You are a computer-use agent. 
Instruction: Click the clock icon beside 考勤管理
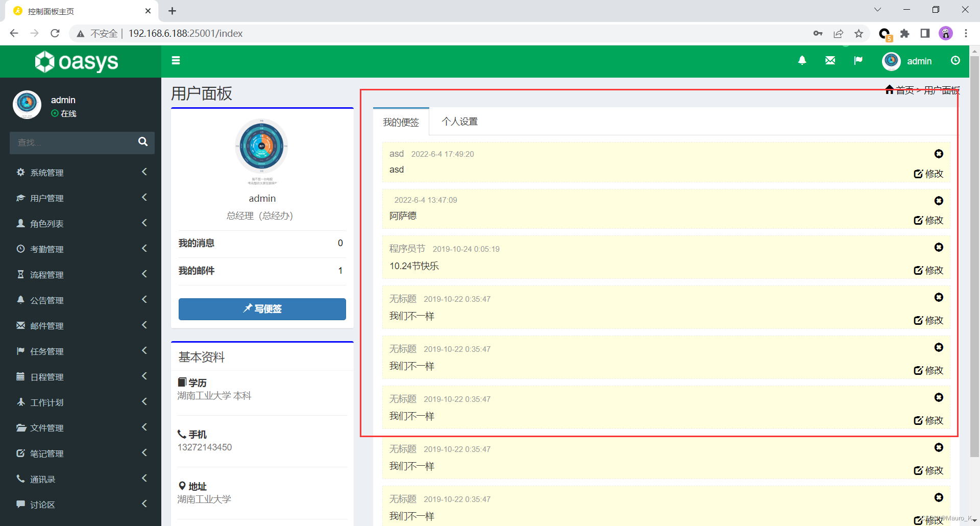tap(20, 249)
